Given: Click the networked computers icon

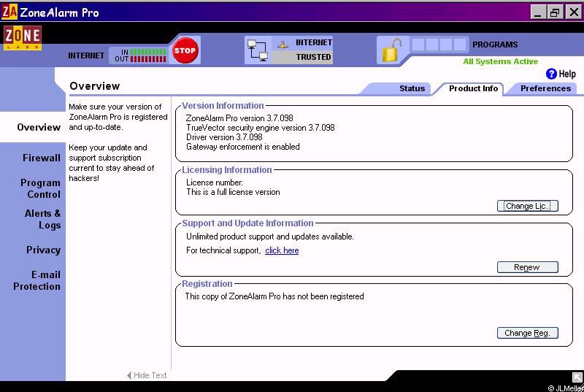Looking at the screenshot, I should click(258, 50).
